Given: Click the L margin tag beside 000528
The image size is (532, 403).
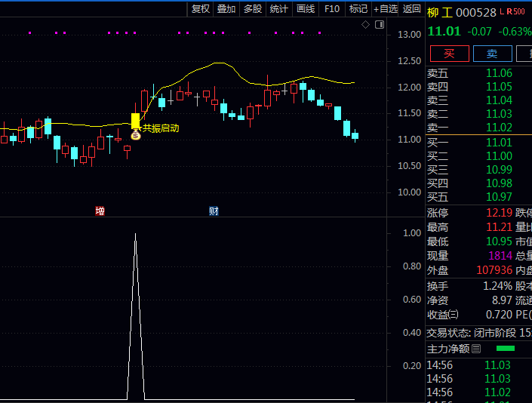Looking at the screenshot, I should [502, 12].
